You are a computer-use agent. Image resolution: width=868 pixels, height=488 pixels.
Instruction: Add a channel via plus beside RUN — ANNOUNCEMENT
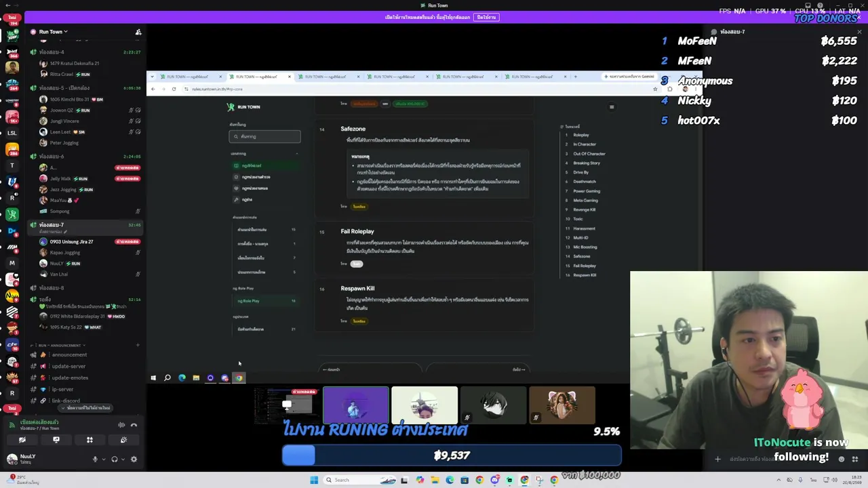(x=138, y=346)
